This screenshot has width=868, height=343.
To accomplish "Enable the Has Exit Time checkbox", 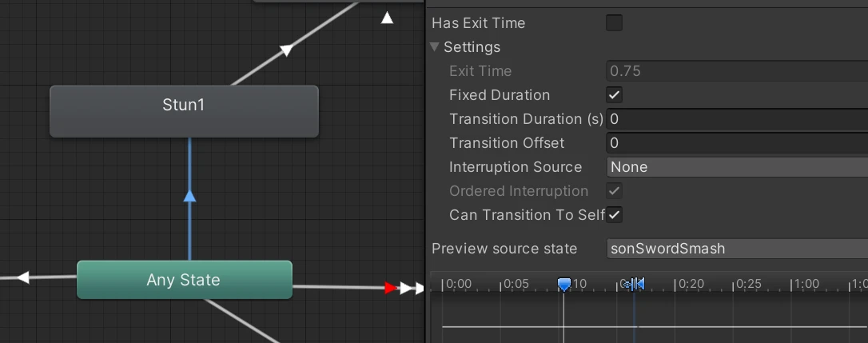I will coord(614,23).
